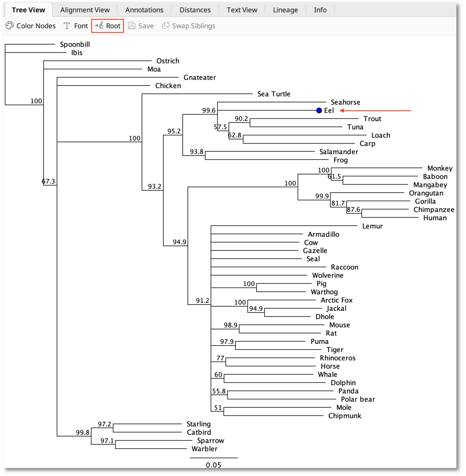Select the Trout leaf label
The width and height of the screenshot is (466, 476).
click(372, 119)
